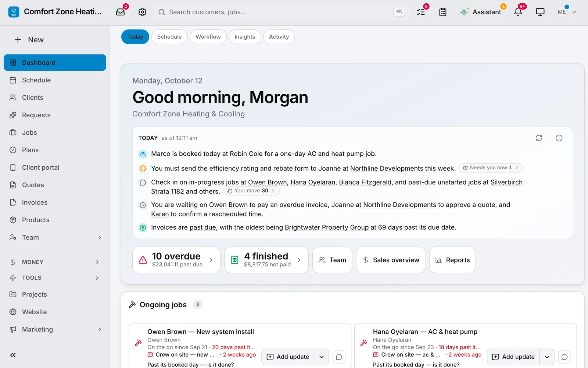Image resolution: width=588 pixels, height=368 pixels.
Task: Open the Reports button
Action: tap(452, 260)
